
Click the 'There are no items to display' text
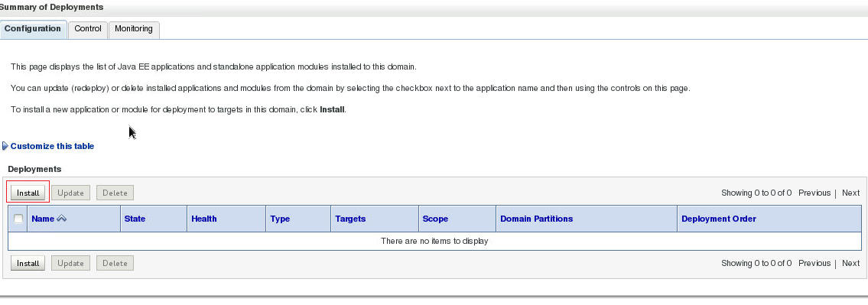point(434,241)
